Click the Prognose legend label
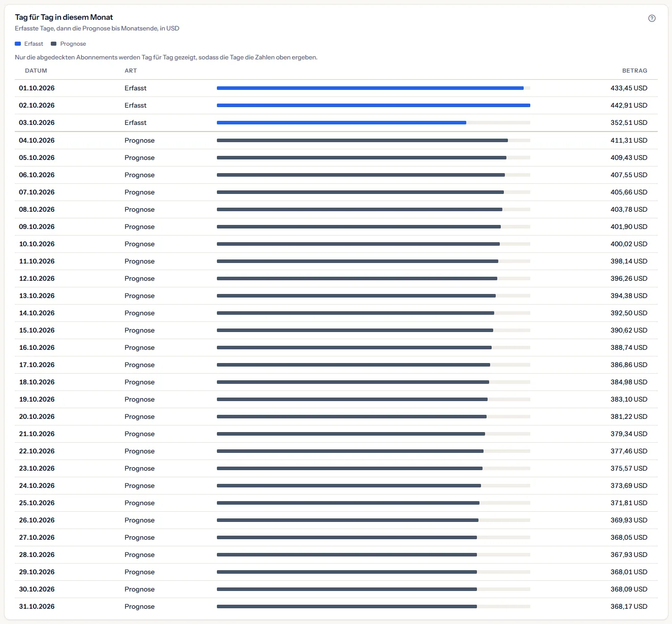672x624 pixels. click(73, 44)
